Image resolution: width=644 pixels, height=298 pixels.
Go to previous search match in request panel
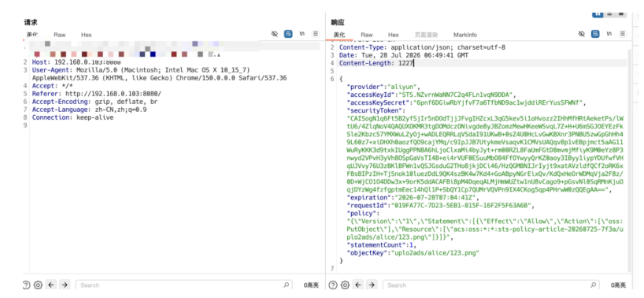coord(51,285)
